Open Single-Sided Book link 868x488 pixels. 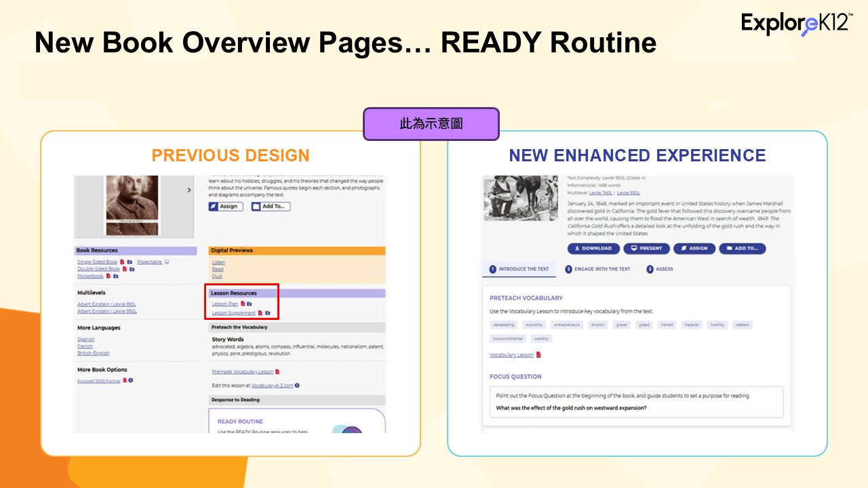point(98,262)
